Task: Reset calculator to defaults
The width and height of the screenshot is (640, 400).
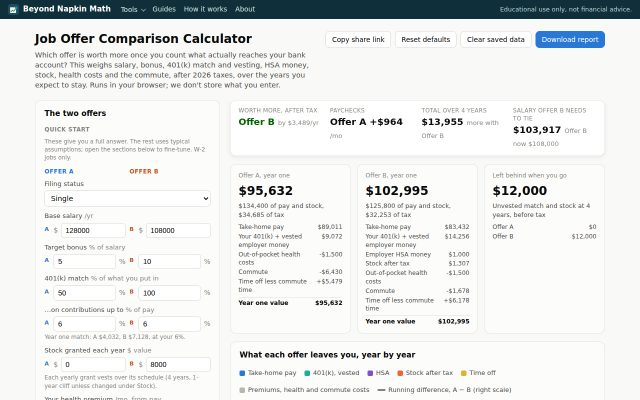Action: [x=425, y=40]
